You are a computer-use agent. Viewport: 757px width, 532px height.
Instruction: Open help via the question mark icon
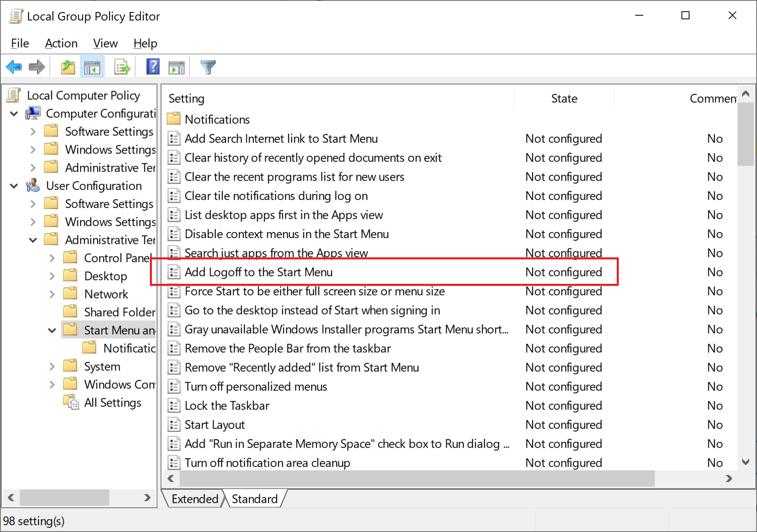tap(152, 66)
